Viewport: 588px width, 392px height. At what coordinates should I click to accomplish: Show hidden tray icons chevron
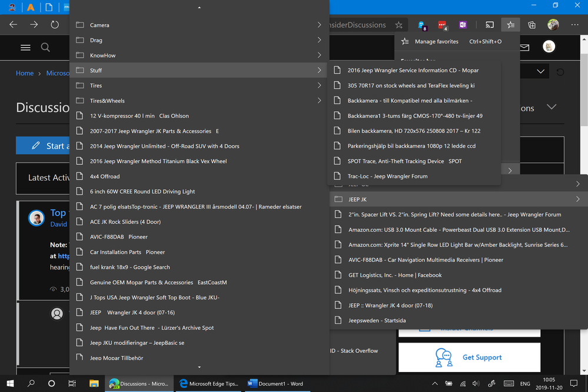pos(434,383)
